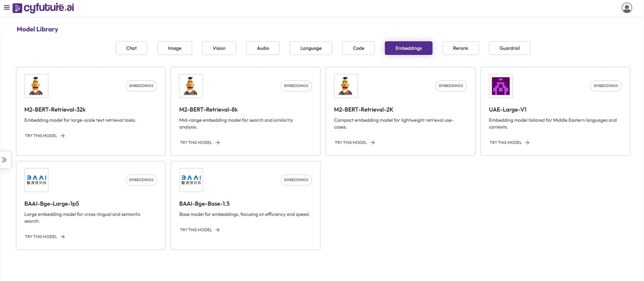Image resolution: width=644 pixels, height=281 pixels.
Task: Select the Rerank category tab
Action: pos(460,48)
